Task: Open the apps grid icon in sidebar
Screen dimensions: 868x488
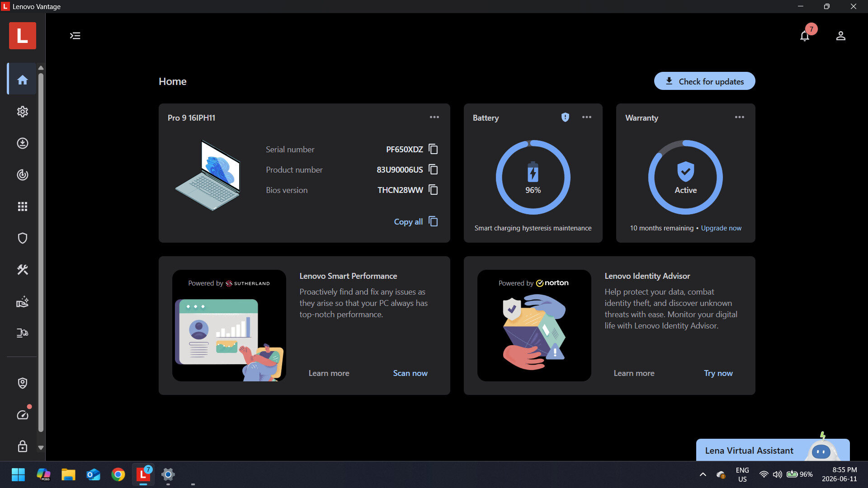Action: point(22,206)
